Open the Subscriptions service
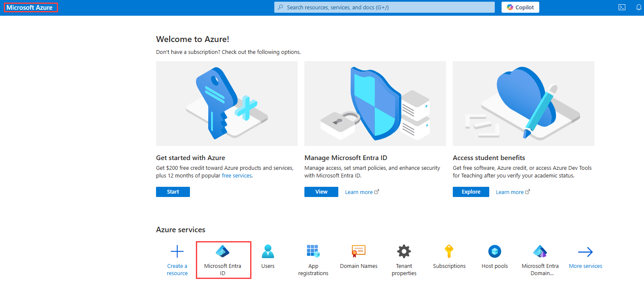The height and width of the screenshot is (287, 644). pos(449,255)
